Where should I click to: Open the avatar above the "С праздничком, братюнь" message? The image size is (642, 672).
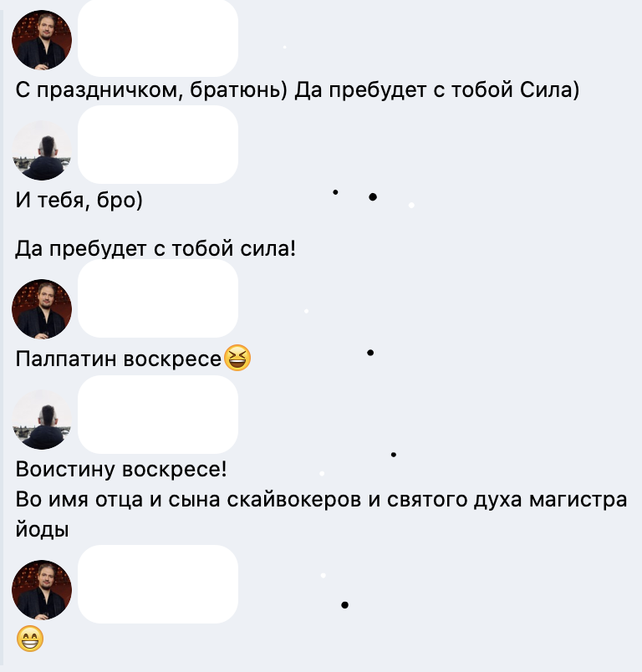42,40
